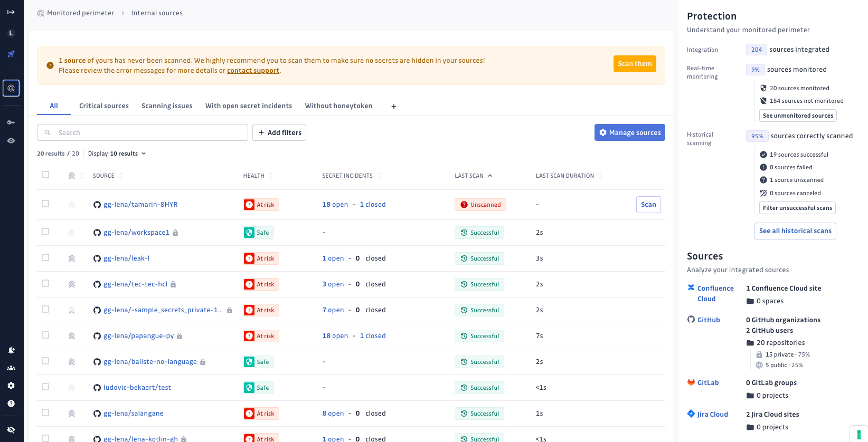This screenshot has height=442, width=868.
Task: Open 7 open incidents for sample_secrets_private
Action: tap(333, 310)
